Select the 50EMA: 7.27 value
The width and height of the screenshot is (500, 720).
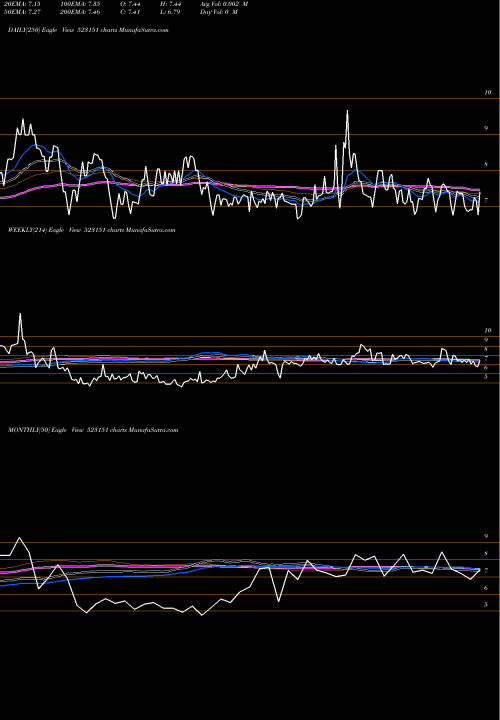click(x=22, y=12)
